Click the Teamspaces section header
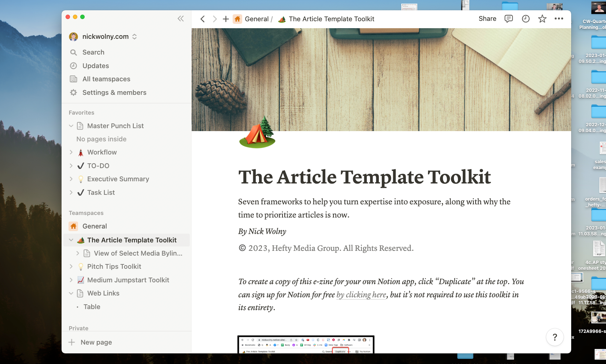The height and width of the screenshot is (364, 606). [x=86, y=213]
